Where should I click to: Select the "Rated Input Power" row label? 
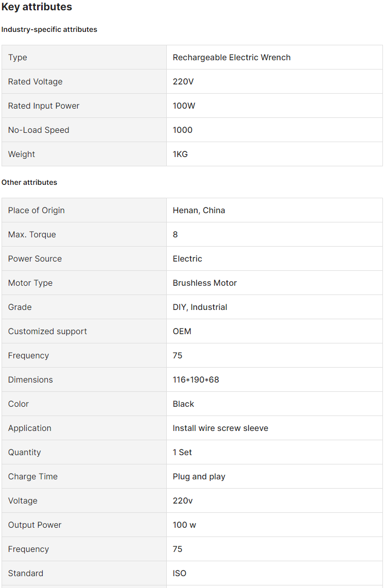click(44, 106)
